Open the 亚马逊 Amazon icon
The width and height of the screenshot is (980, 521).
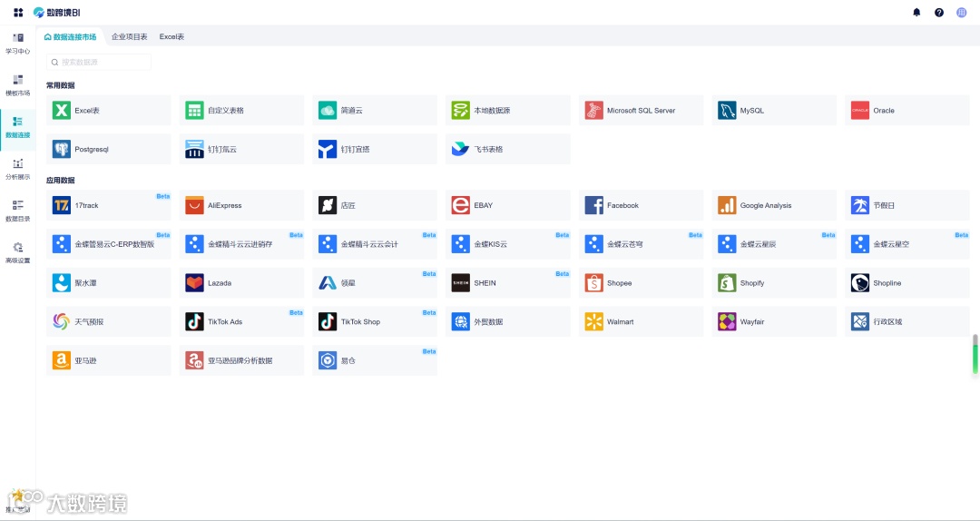pyautogui.click(x=62, y=360)
